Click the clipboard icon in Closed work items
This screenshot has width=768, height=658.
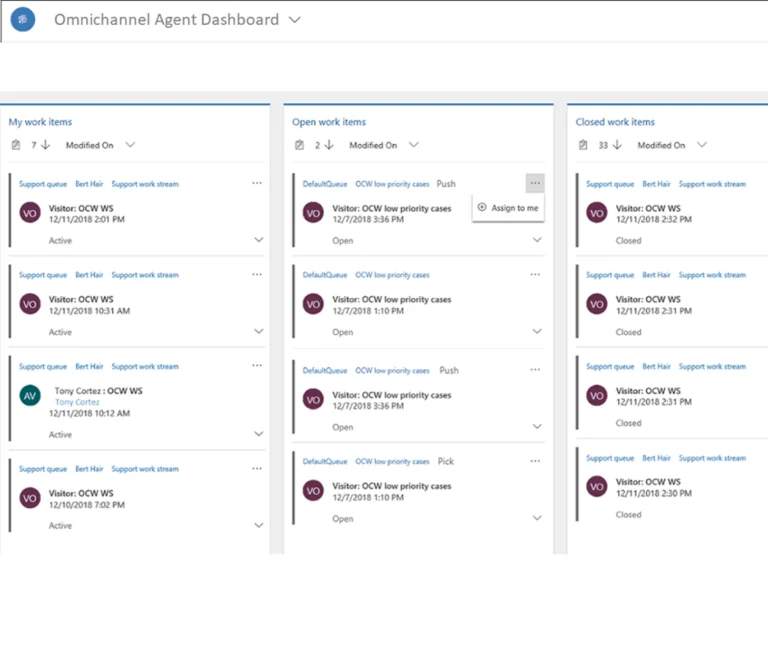[x=583, y=145]
